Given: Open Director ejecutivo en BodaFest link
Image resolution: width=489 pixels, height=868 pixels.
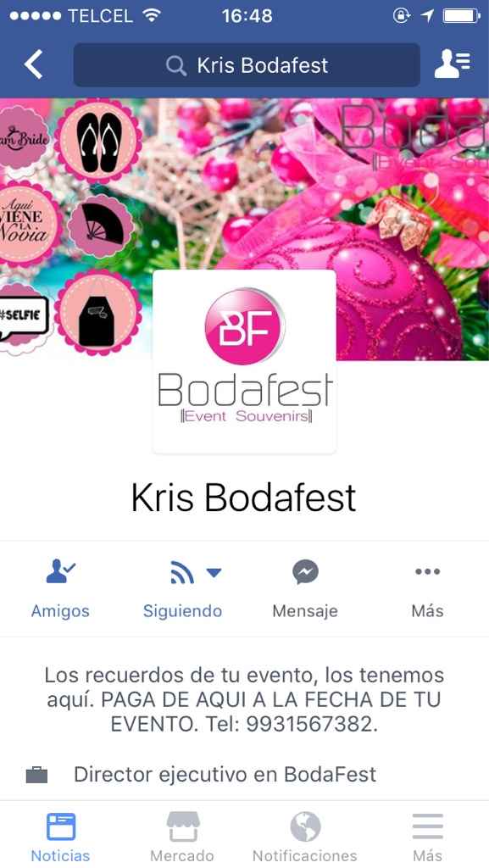Looking at the screenshot, I should point(225,775).
